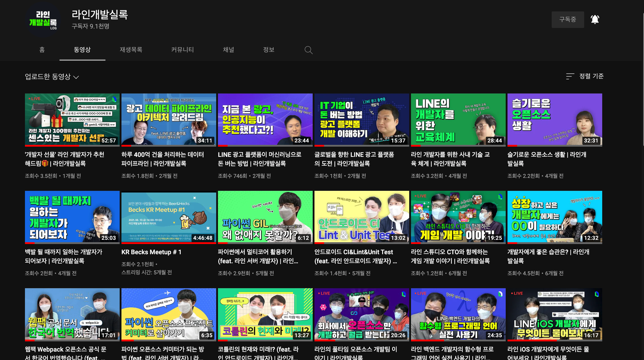Open the 안드로이드 CI&Lint&Unit Test title
The image size is (644, 360).
click(x=356, y=256)
